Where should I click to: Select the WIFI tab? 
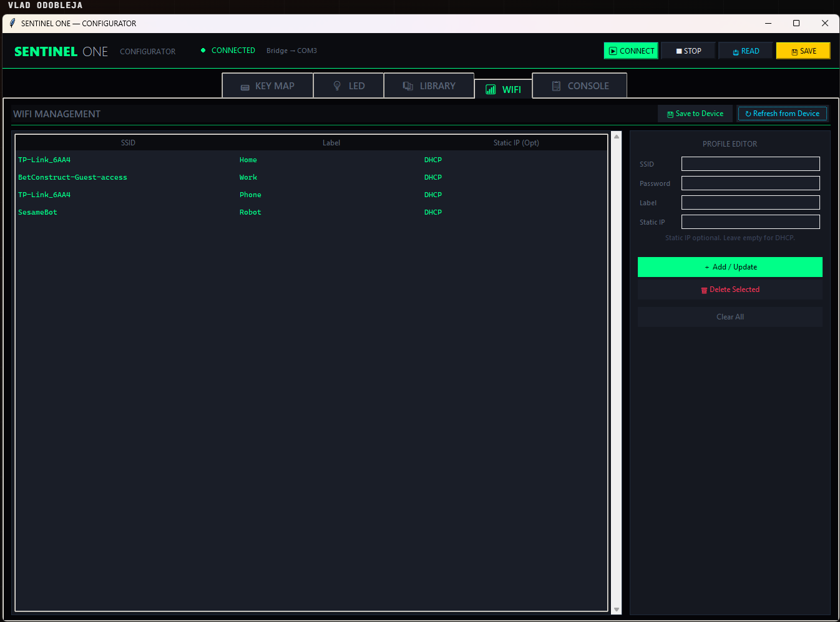(x=504, y=89)
